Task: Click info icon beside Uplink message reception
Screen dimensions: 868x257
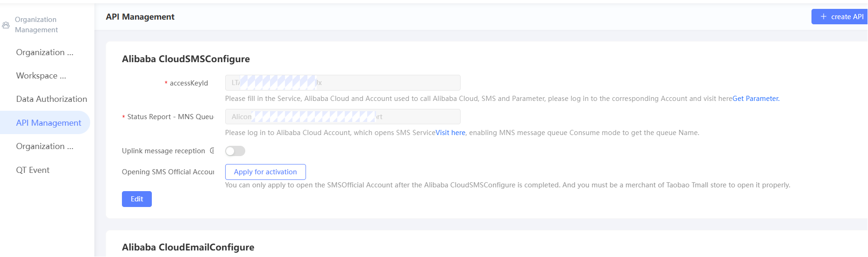Action: (x=212, y=150)
